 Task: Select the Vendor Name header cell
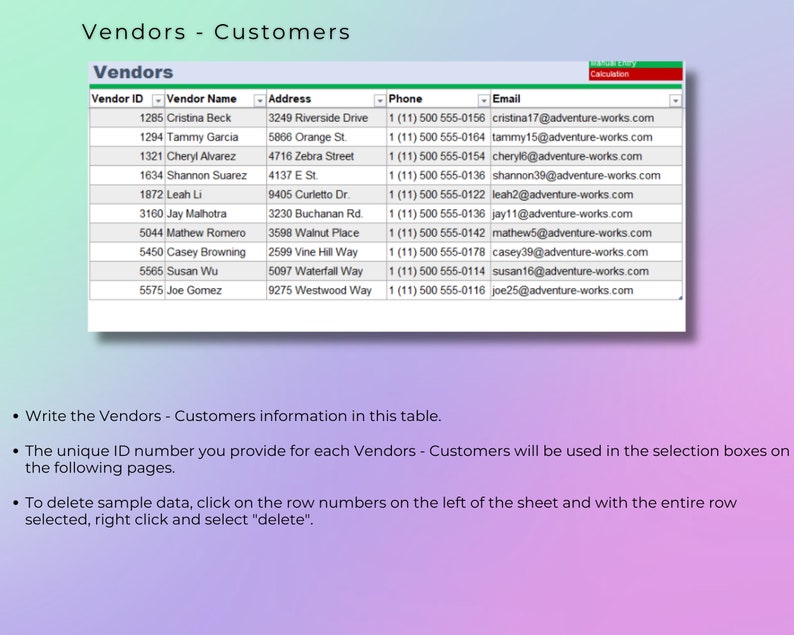point(216,99)
